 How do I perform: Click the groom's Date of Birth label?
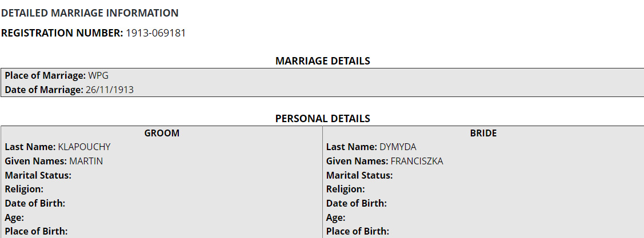coord(35,203)
